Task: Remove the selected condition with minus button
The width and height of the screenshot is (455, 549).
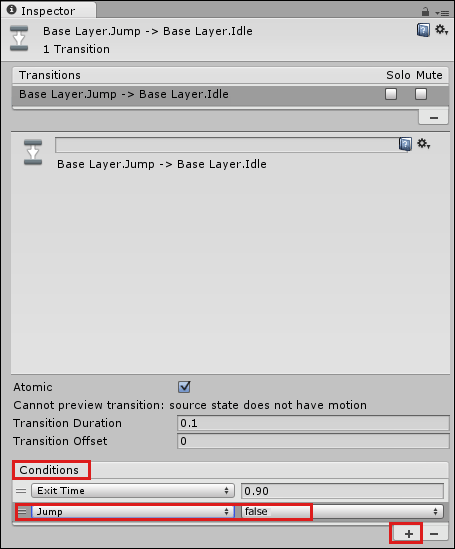Action: click(x=434, y=534)
